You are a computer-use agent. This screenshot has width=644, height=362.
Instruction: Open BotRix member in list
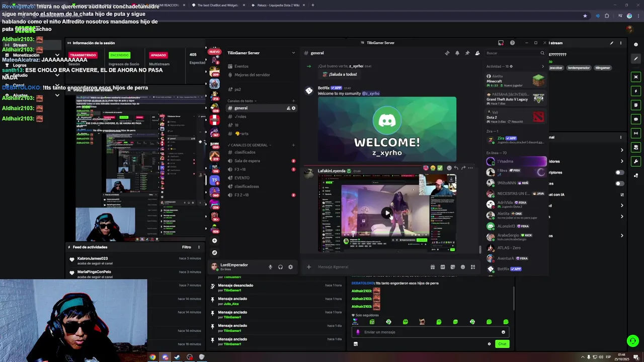(515, 269)
